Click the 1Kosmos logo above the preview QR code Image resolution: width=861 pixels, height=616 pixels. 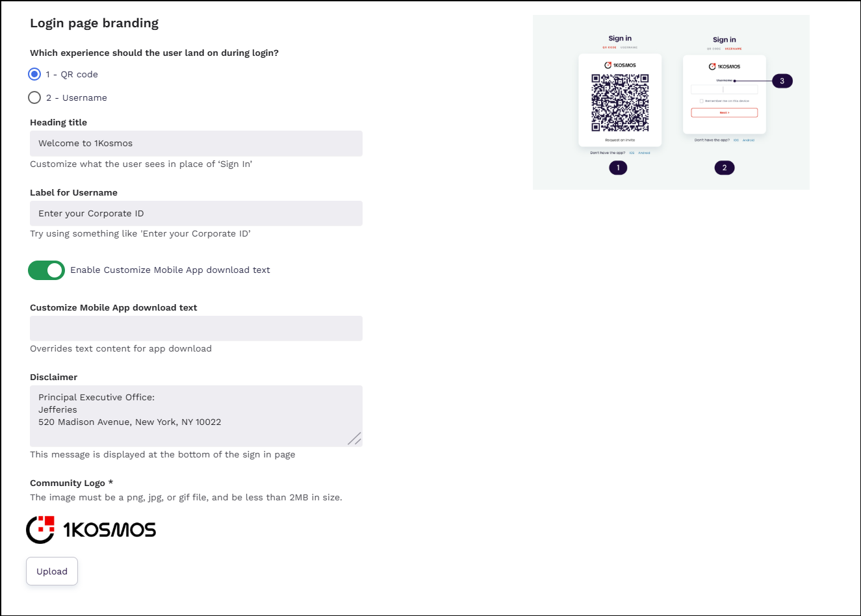(x=620, y=65)
